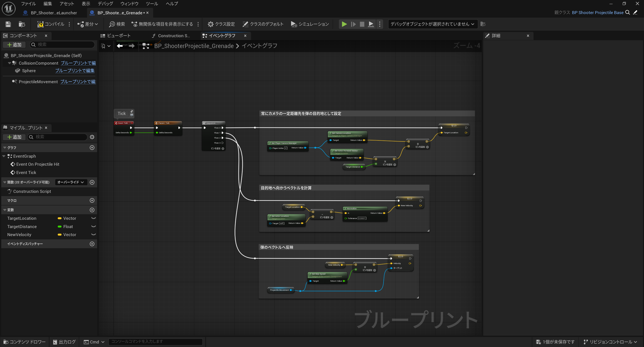
Task: Click the Browse to asset icon
Action: point(22,24)
